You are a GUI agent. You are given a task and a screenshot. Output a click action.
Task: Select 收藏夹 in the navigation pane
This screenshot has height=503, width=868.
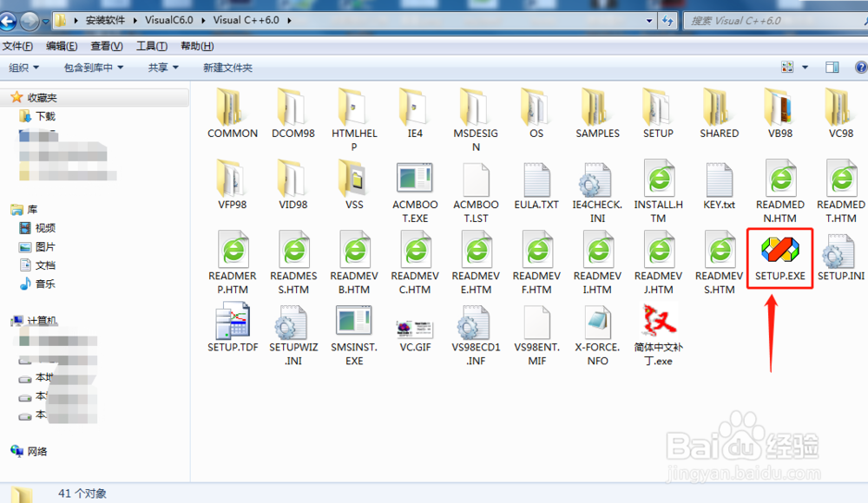(x=42, y=97)
